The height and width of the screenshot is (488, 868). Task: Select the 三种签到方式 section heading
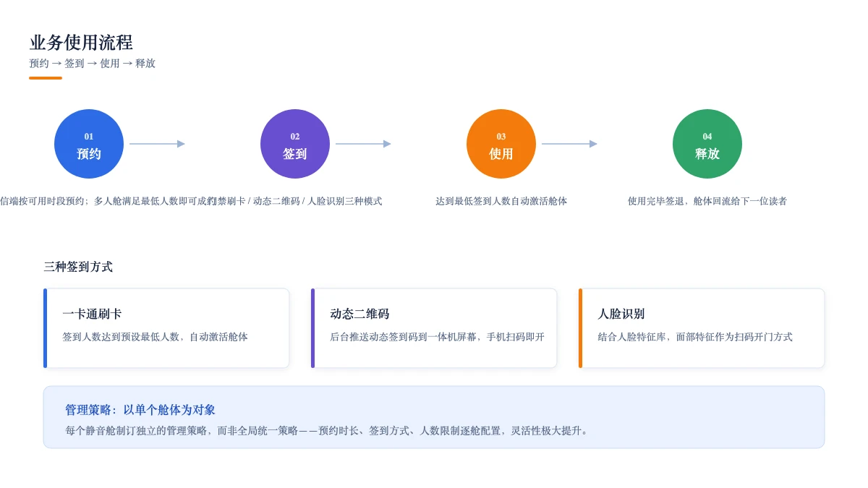(78, 267)
